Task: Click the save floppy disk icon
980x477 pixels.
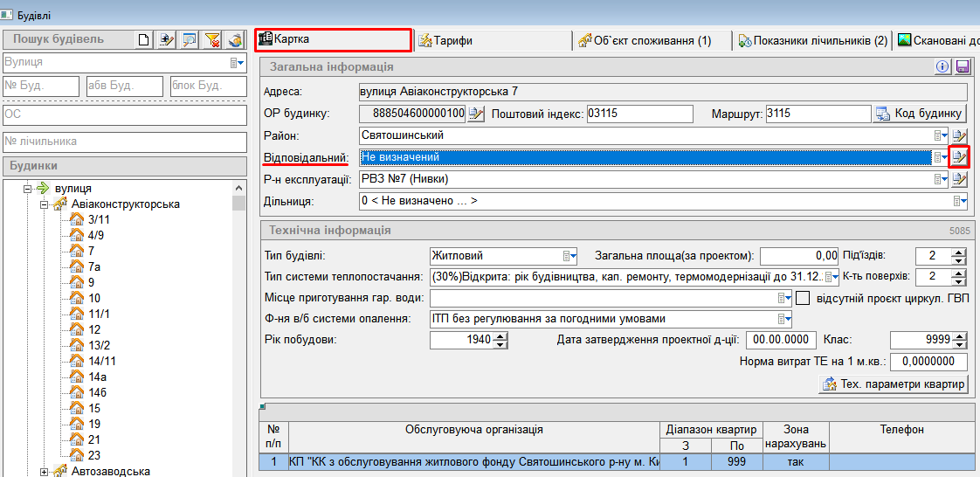Action: pyautogui.click(x=963, y=67)
